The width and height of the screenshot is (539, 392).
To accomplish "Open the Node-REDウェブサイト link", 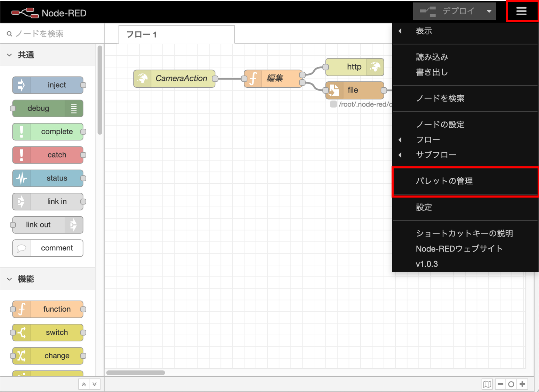I will (459, 248).
